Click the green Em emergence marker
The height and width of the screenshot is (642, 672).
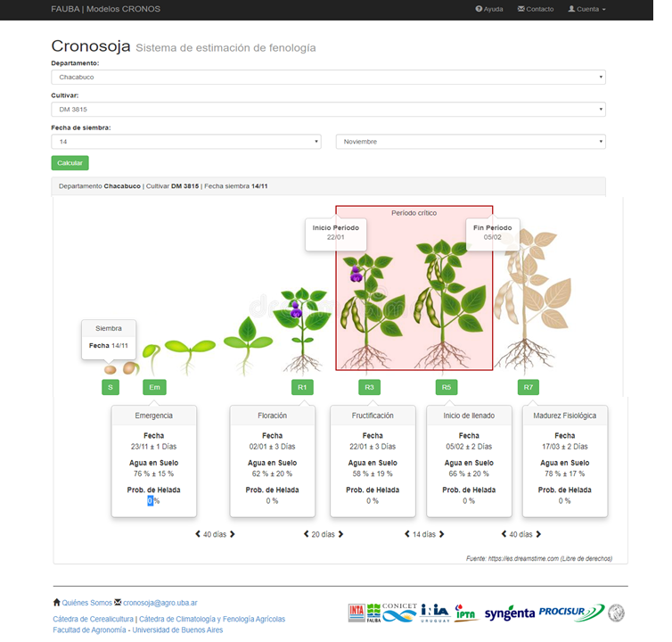154,387
